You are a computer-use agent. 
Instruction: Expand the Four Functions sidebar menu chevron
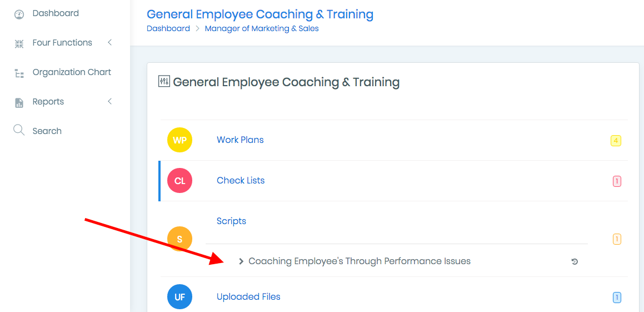(x=109, y=42)
